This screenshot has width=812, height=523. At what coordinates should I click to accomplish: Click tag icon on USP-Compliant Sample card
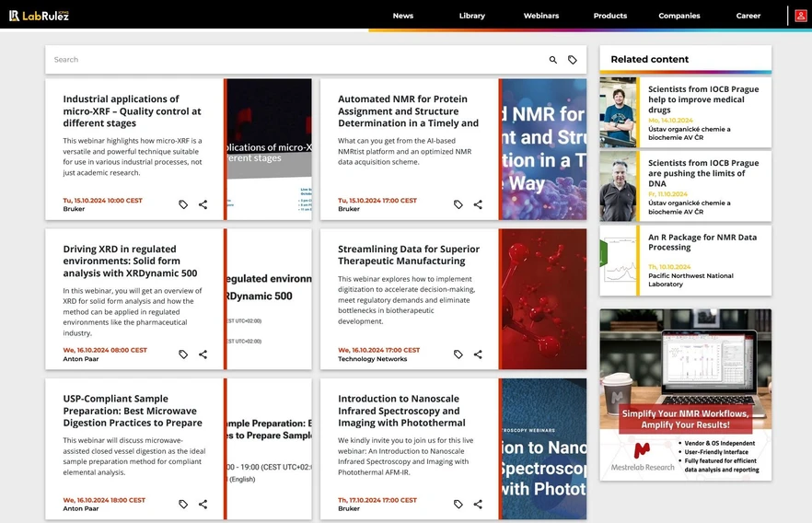click(x=183, y=504)
